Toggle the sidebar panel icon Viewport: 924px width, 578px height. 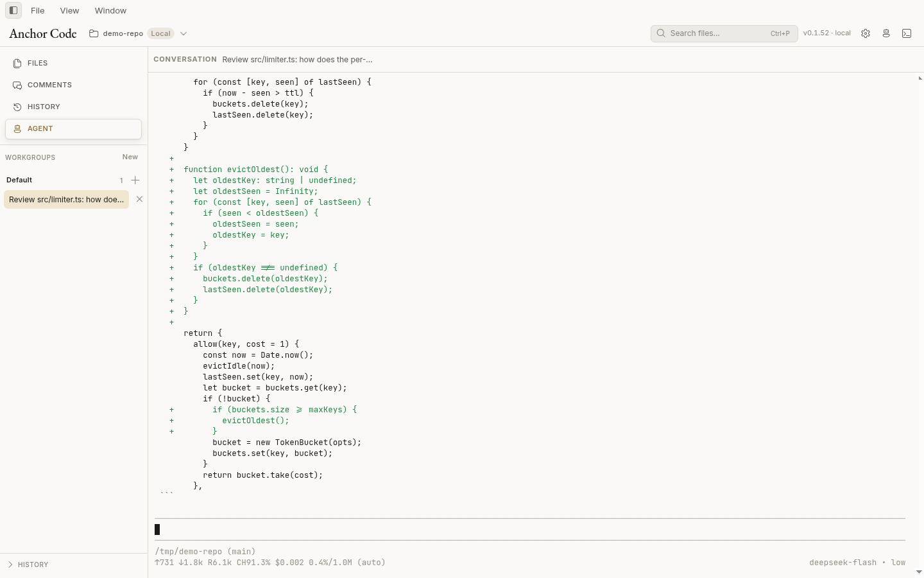(x=13, y=10)
